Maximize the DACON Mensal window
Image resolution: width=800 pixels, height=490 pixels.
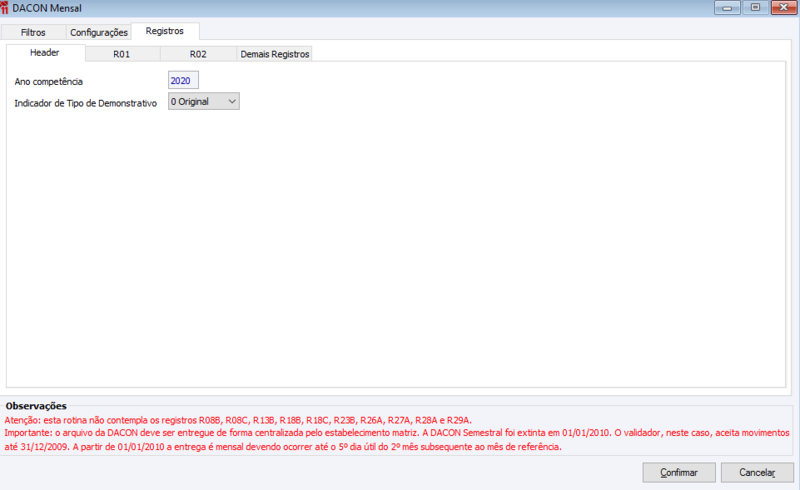tap(756, 8)
